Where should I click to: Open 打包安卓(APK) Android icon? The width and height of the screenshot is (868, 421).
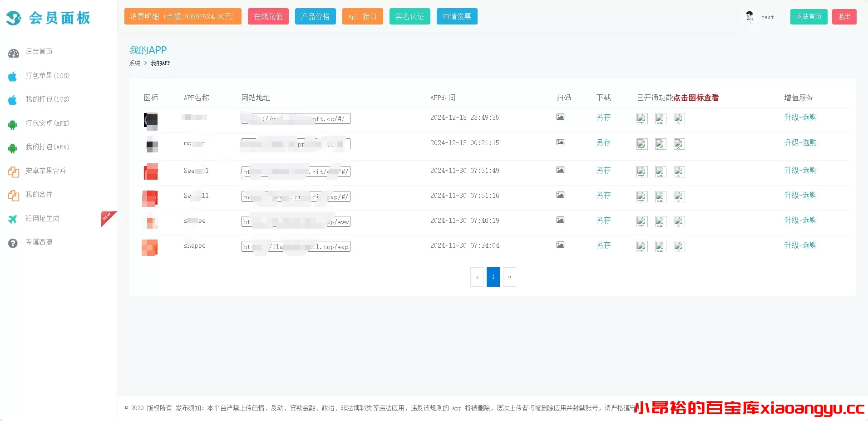tap(12, 123)
